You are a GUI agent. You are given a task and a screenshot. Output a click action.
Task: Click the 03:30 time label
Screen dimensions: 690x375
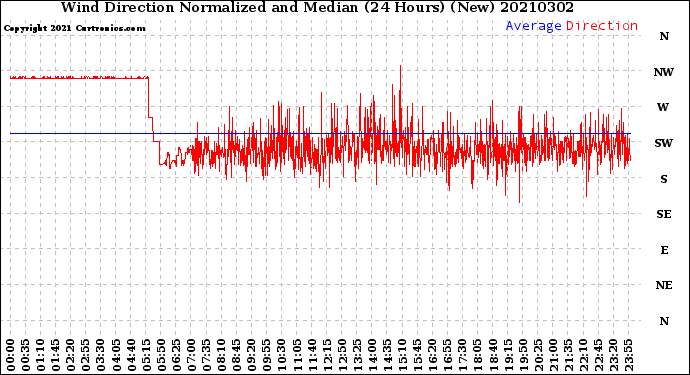coord(101,355)
